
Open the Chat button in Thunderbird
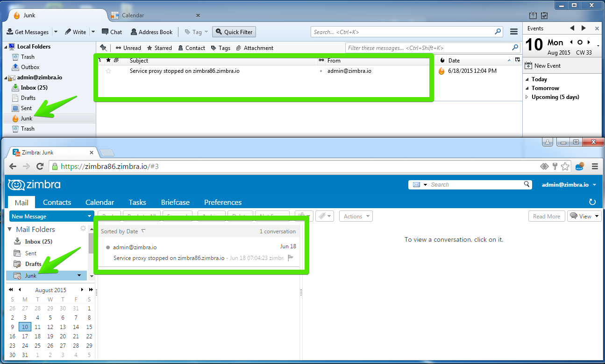(x=112, y=32)
